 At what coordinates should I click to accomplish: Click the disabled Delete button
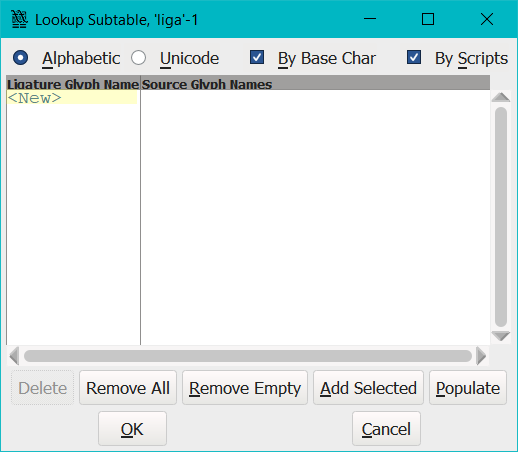pyautogui.click(x=43, y=388)
